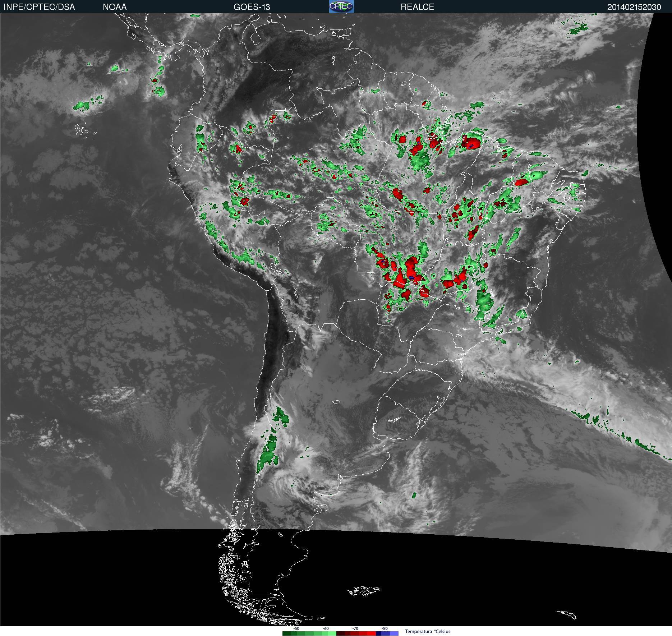Click the GOES-13 satellite label
The width and height of the screenshot is (672, 636).
(x=252, y=7)
